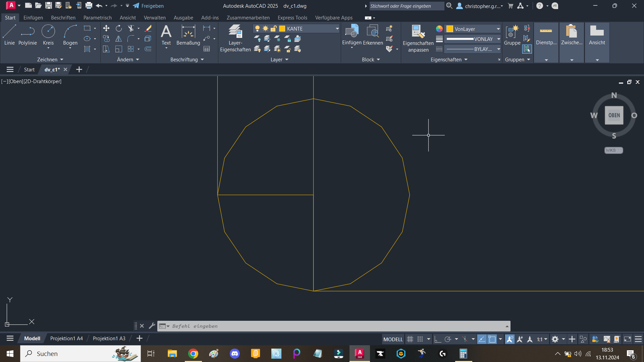Open the Ansicht ribbon tab
This screenshot has height=362, width=644.
128,17
